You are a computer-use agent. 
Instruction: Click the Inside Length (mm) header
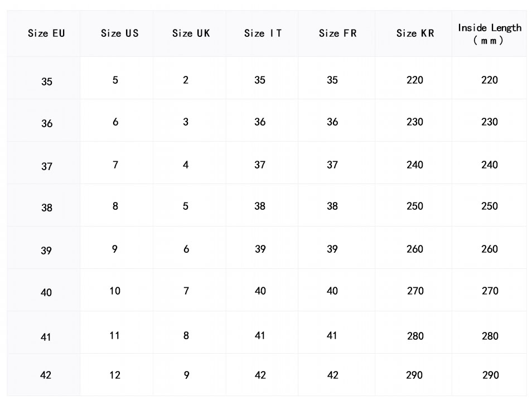tap(490, 34)
